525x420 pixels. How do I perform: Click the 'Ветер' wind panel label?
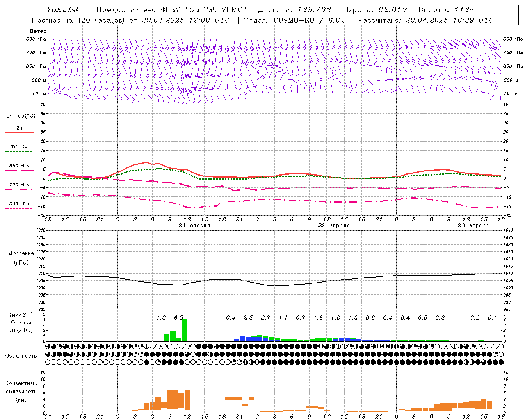pyautogui.click(x=38, y=31)
